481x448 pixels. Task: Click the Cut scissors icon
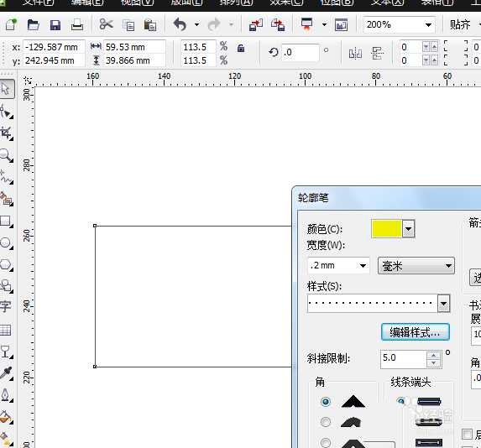click(106, 24)
